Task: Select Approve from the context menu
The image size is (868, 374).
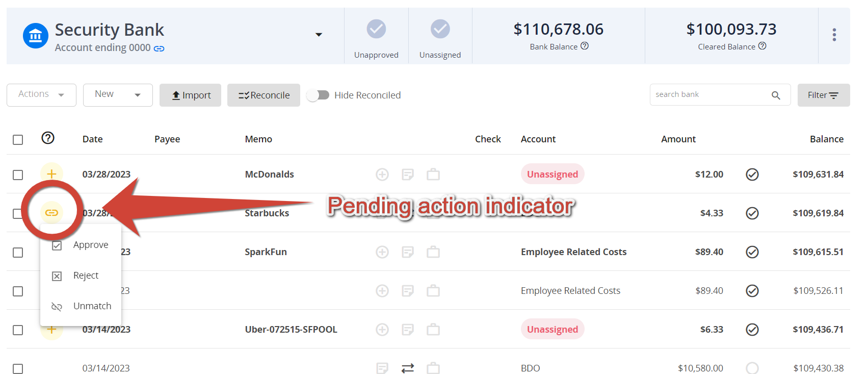Action: pyautogui.click(x=81, y=245)
